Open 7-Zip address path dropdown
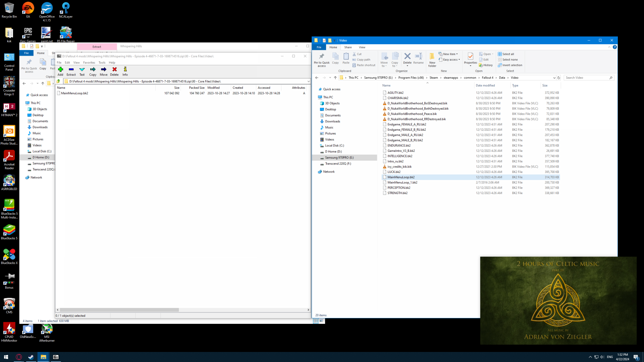 point(308,81)
